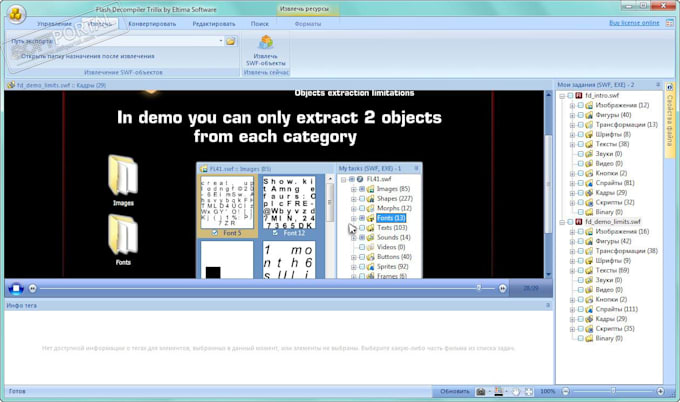
Task: Stop playback with the player stop button
Action: pos(16,288)
